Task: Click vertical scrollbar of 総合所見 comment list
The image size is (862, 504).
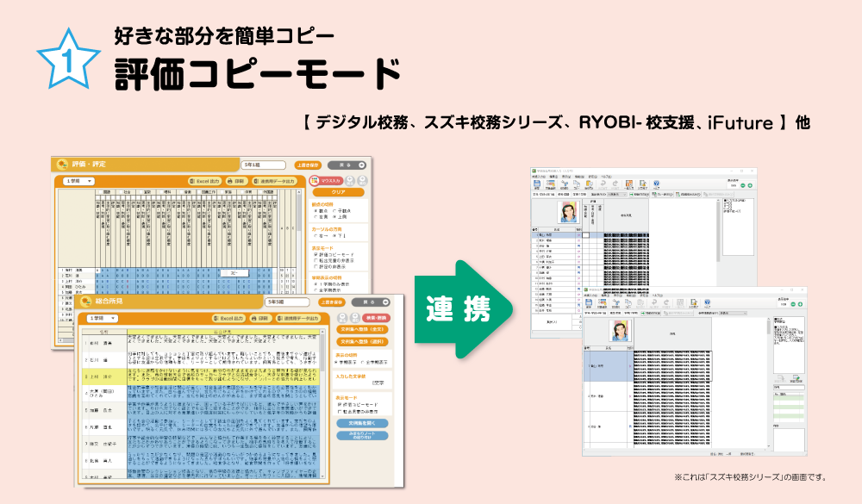Action: point(322,404)
